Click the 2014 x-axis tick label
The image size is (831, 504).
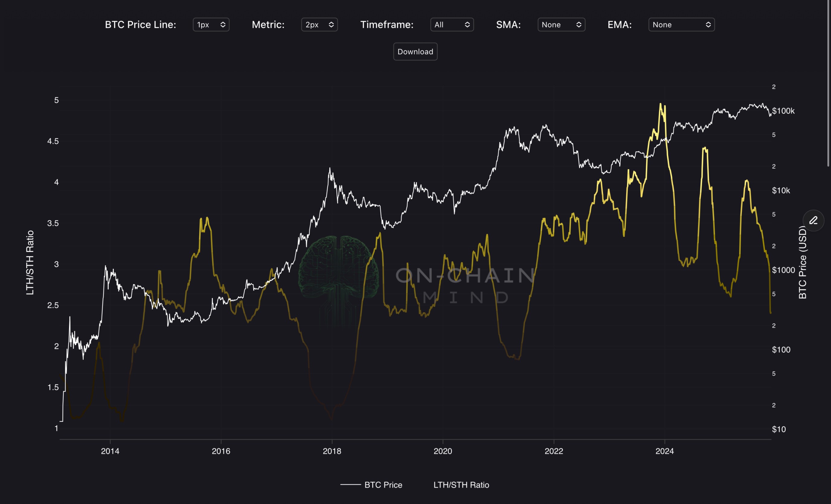(x=110, y=451)
